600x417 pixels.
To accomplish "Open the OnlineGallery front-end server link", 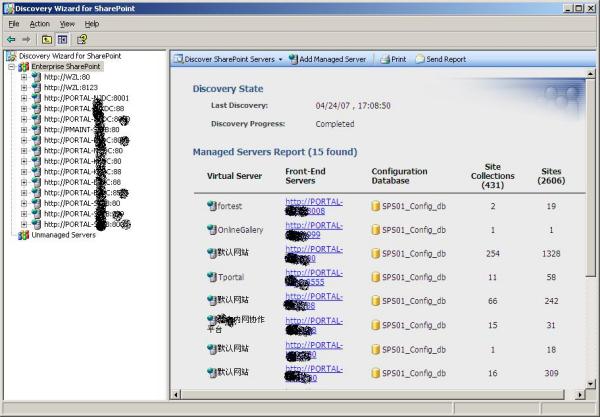I will point(314,230).
